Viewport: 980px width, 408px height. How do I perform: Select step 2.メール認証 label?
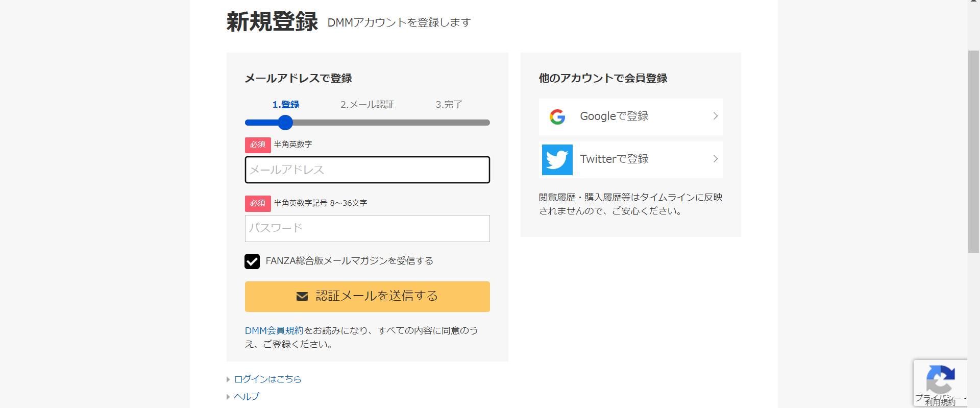(367, 105)
